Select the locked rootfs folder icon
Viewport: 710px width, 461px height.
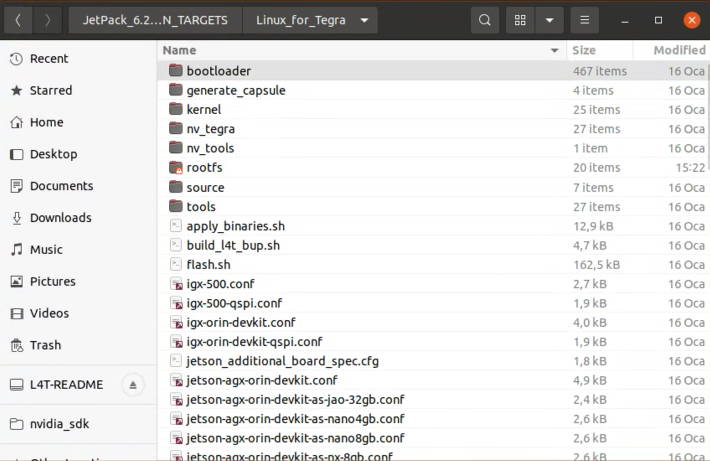[176, 168]
